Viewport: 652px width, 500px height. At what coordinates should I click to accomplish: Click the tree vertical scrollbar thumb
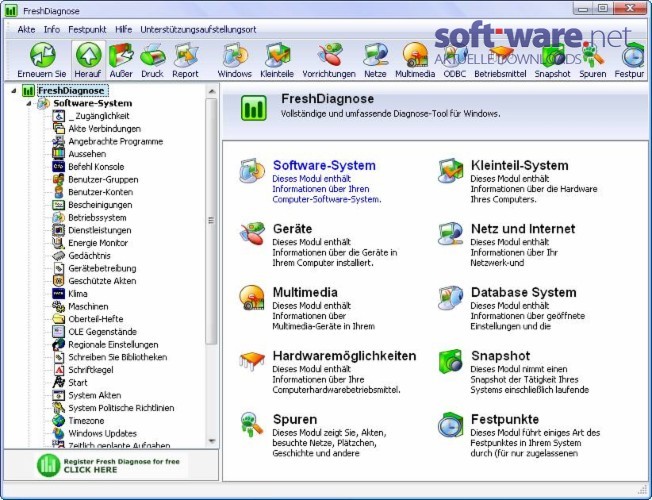coord(212,221)
